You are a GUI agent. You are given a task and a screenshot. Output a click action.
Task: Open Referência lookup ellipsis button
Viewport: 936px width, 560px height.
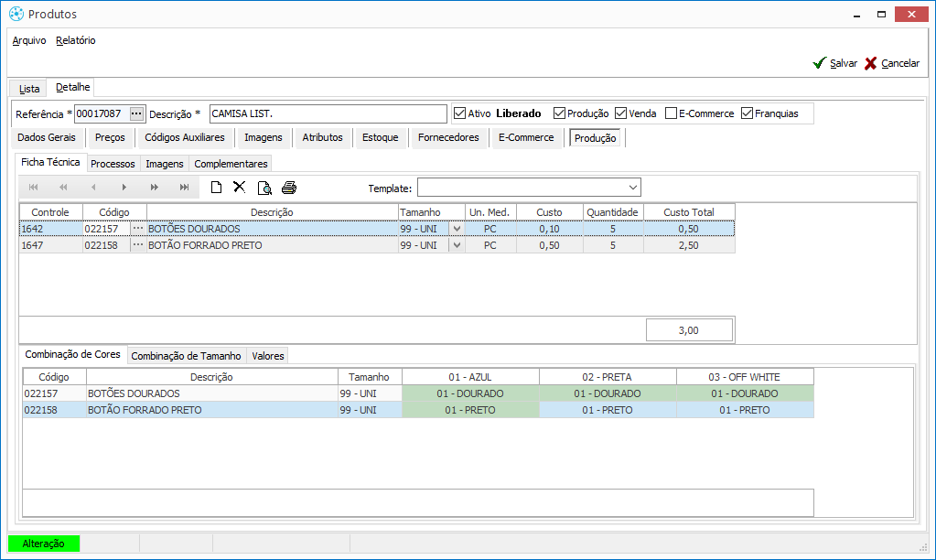coord(136,113)
